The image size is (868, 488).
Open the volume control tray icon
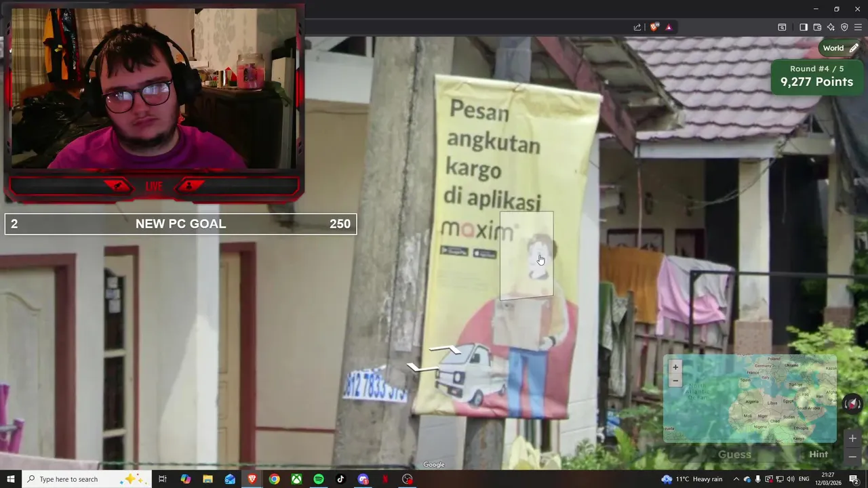coord(791,479)
